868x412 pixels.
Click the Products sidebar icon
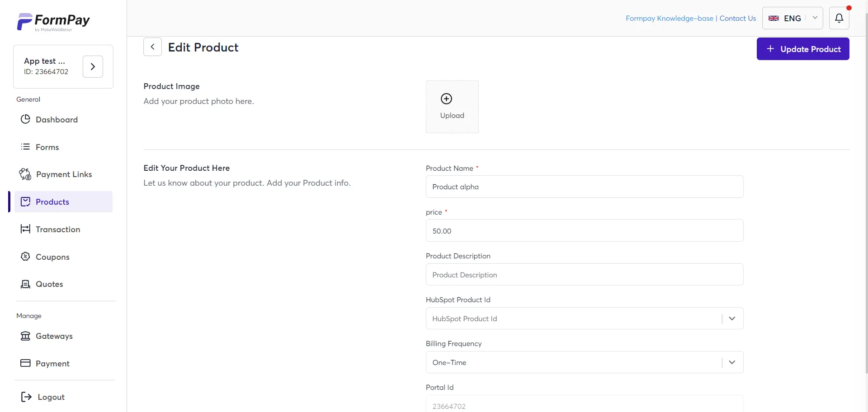coord(26,201)
